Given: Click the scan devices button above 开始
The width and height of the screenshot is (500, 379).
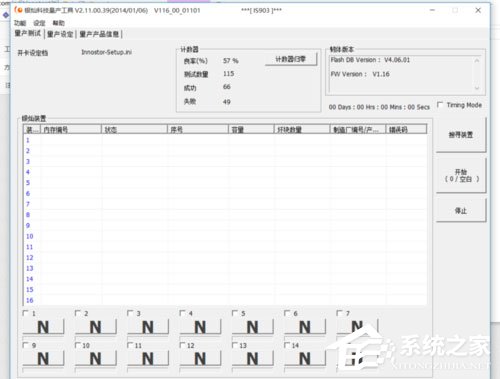Looking at the screenshot, I should pos(461,135).
